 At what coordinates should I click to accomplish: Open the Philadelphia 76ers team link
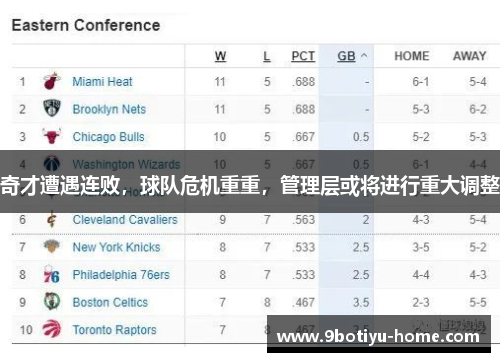pyautogui.click(x=121, y=275)
